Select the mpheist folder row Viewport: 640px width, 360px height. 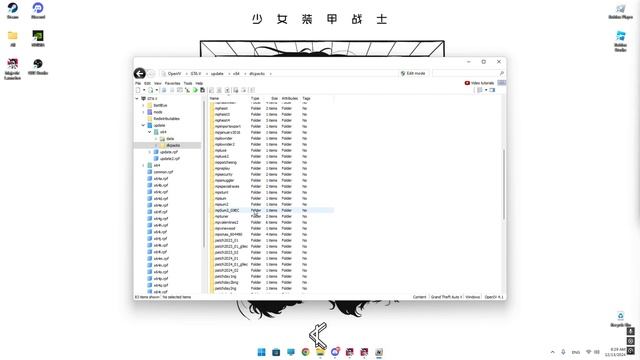[272, 108]
